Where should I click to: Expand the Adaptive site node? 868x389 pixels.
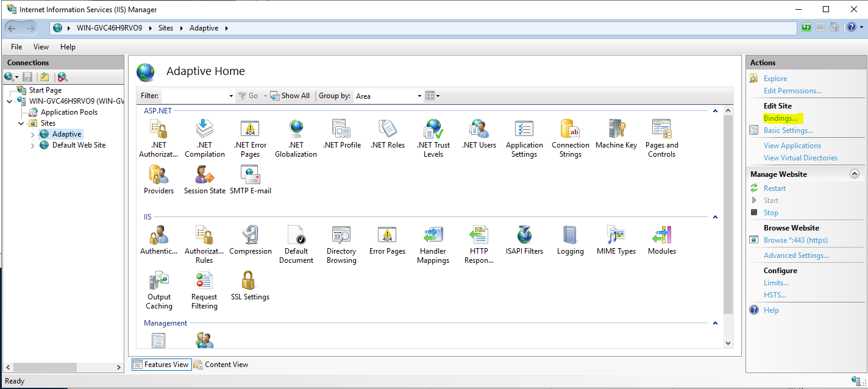[33, 134]
